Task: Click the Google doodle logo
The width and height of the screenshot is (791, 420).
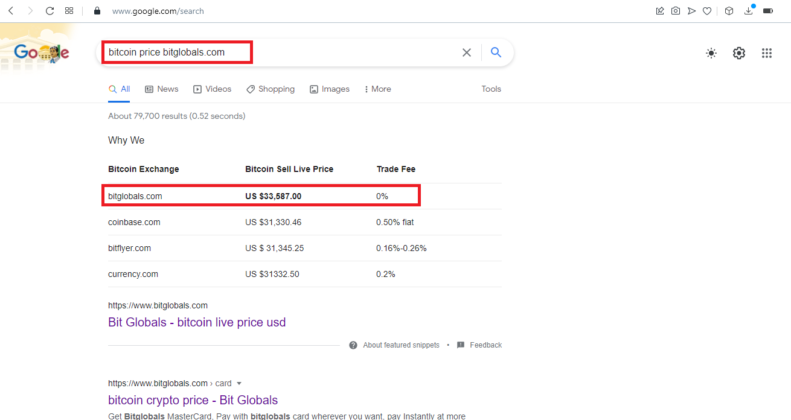Action: click(41, 52)
